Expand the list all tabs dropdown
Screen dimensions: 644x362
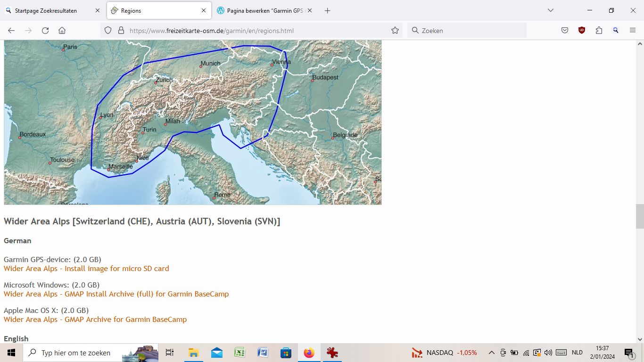pos(550,10)
